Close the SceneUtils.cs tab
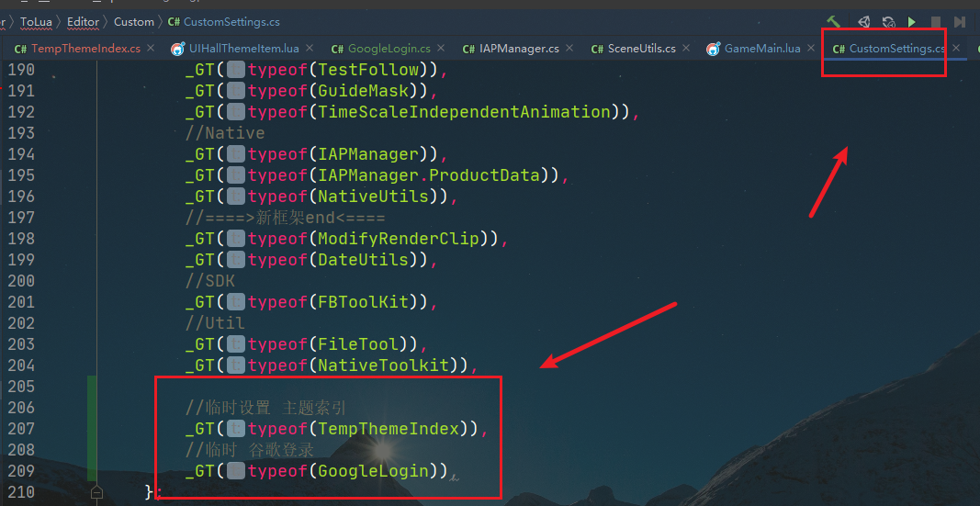 click(x=686, y=48)
